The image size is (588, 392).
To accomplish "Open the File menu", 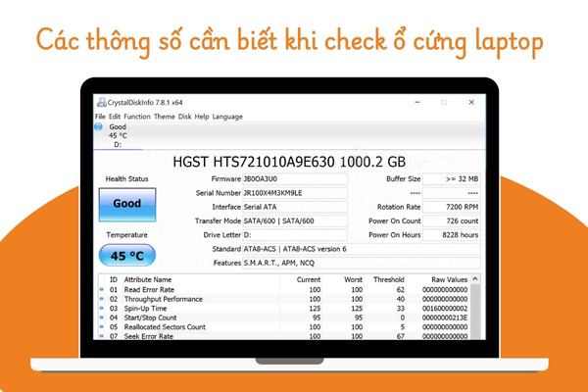I will click(100, 117).
